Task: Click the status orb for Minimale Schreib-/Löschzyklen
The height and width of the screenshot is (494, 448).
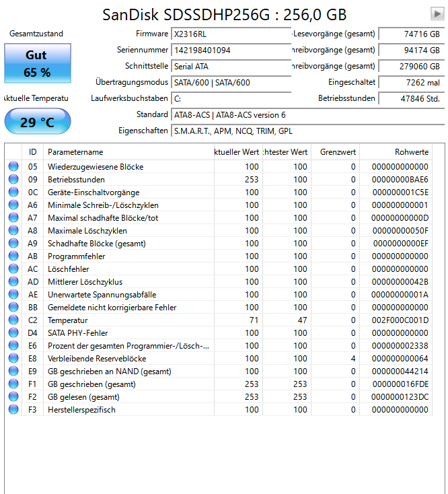Action: coord(13,205)
